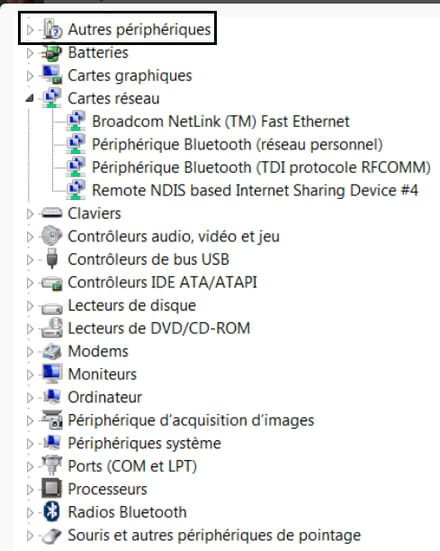The height and width of the screenshot is (551, 440).
Task: Select Périphérique Bluetooth (réseau personnel)
Action: (x=237, y=144)
